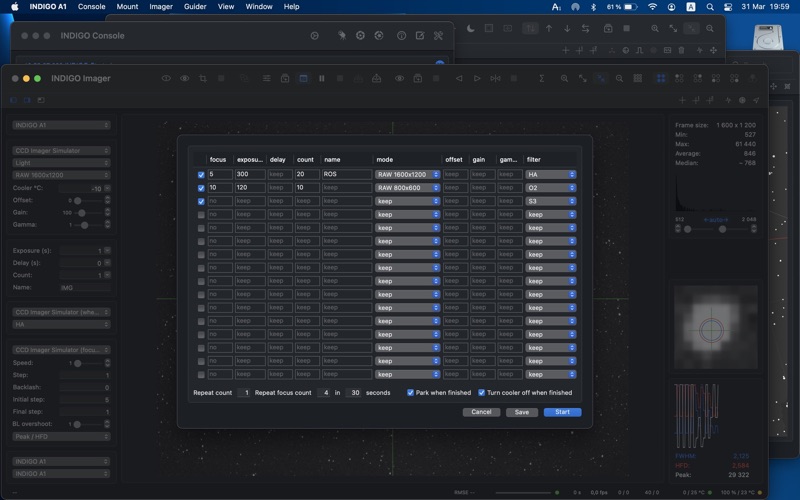Image resolution: width=800 pixels, height=500 pixels.
Task: Click the Cancel button
Action: tap(481, 412)
